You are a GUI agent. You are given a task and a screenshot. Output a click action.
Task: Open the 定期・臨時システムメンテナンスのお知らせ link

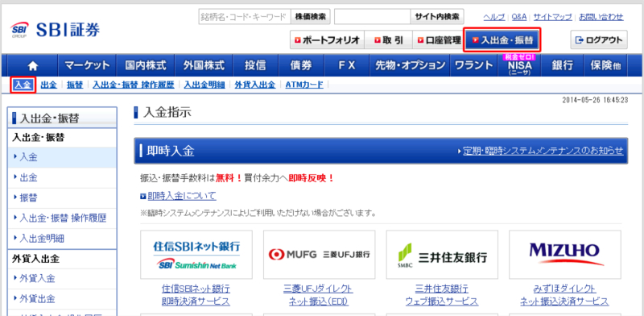click(x=543, y=151)
